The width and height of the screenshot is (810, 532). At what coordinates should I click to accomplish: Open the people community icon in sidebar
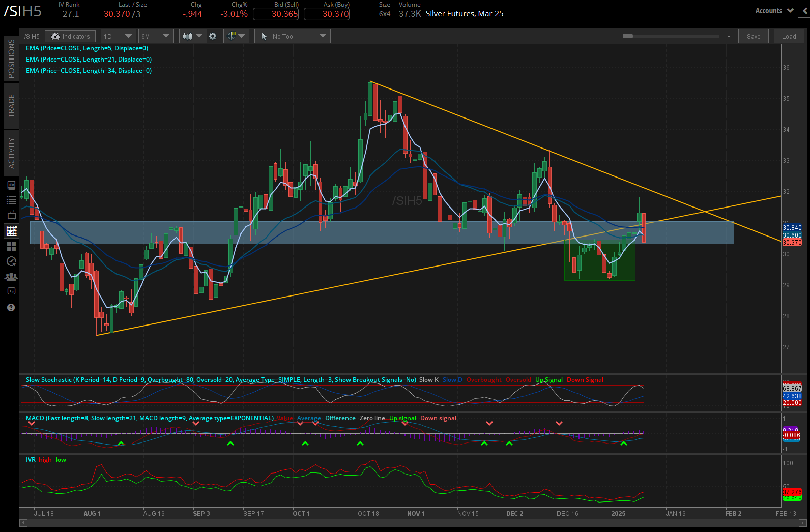pyautogui.click(x=11, y=277)
